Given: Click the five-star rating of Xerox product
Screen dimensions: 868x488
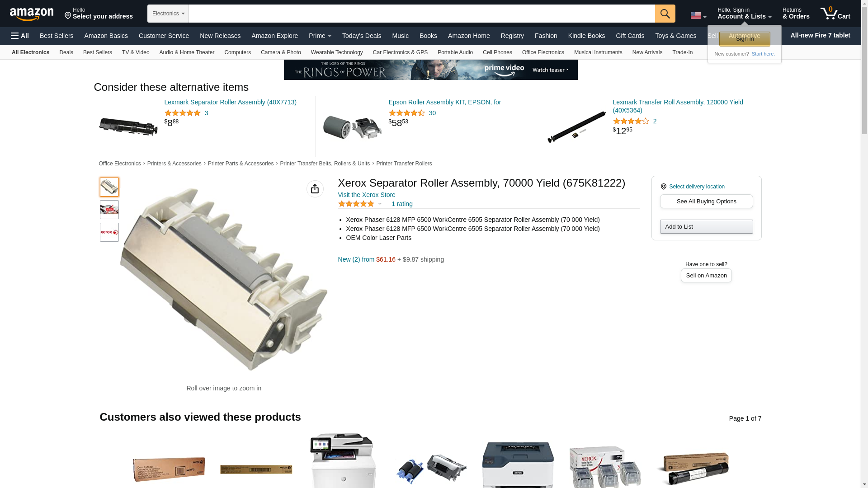Looking at the screenshot, I should pyautogui.click(x=356, y=204).
